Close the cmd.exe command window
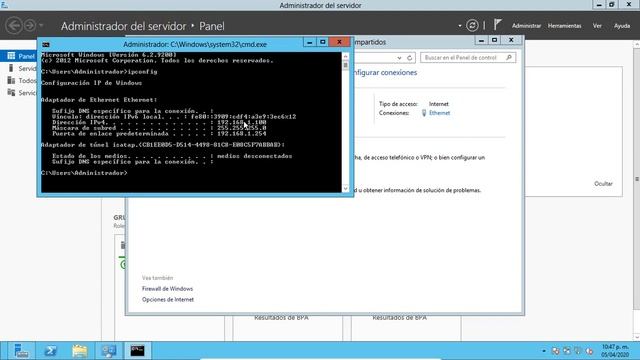 click(339, 42)
